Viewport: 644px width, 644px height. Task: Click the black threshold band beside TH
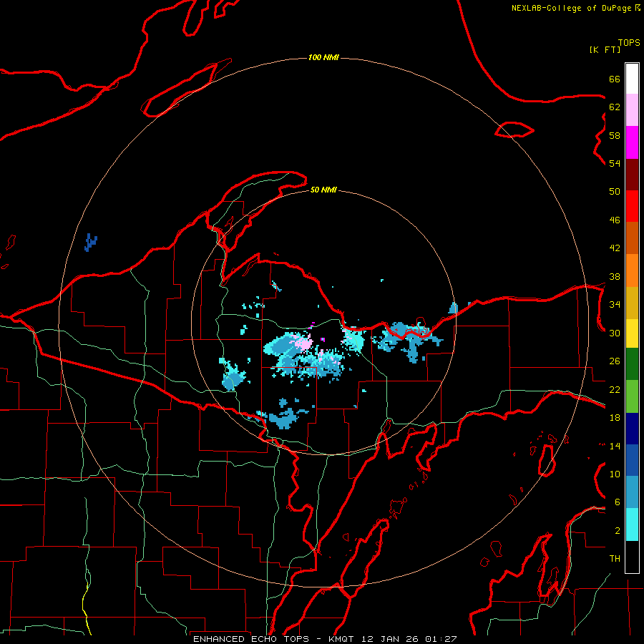[x=632, y=557]
